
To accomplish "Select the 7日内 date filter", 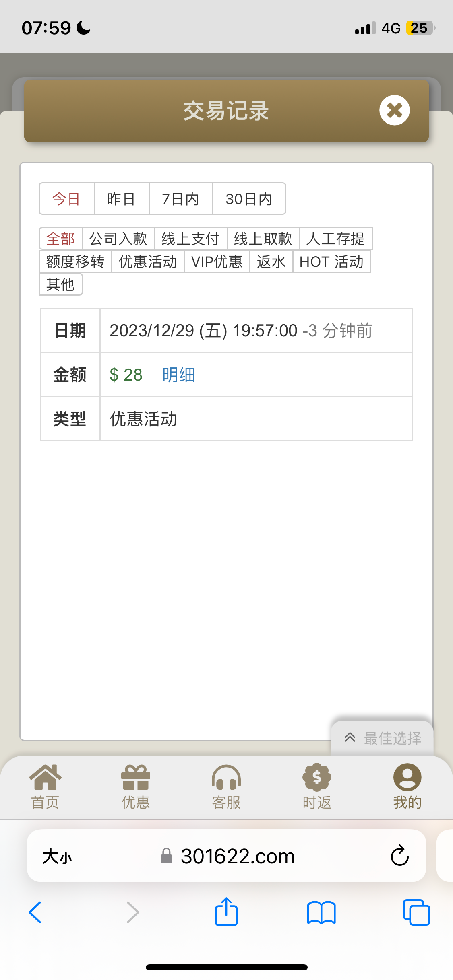I will (x=180, y=199).
